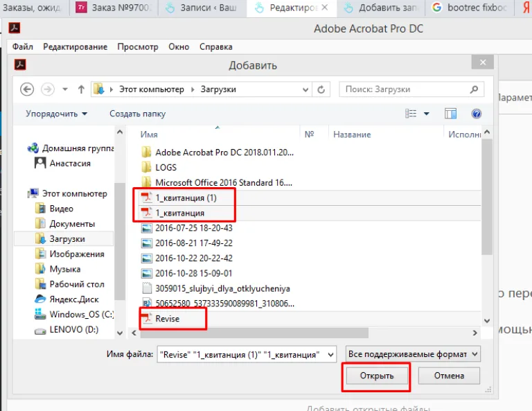Viewport: 532px width, 411px height.
Task: Open the Изображения folder
Action: pyautogui.click(x=70, y=254)
